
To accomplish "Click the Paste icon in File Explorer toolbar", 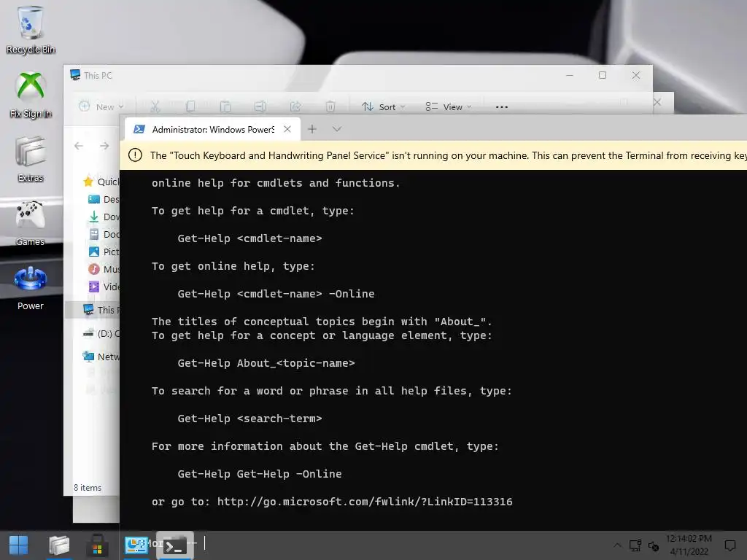I will coord(225,106).
